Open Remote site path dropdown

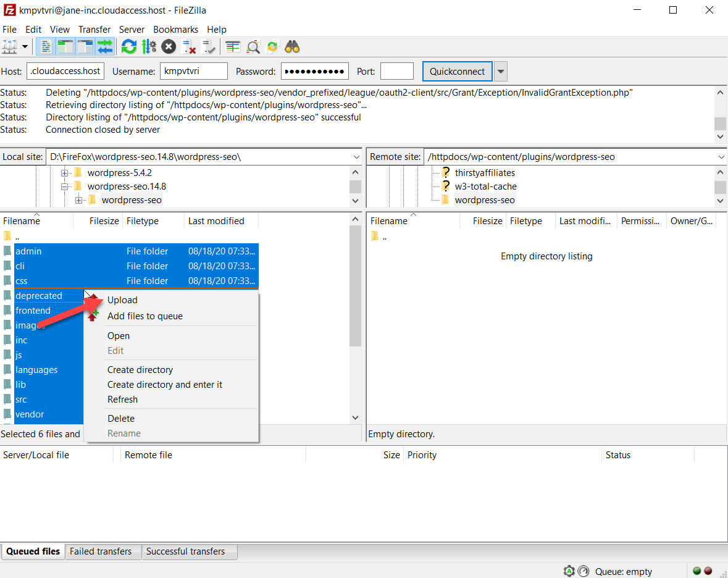coord(721,157)
